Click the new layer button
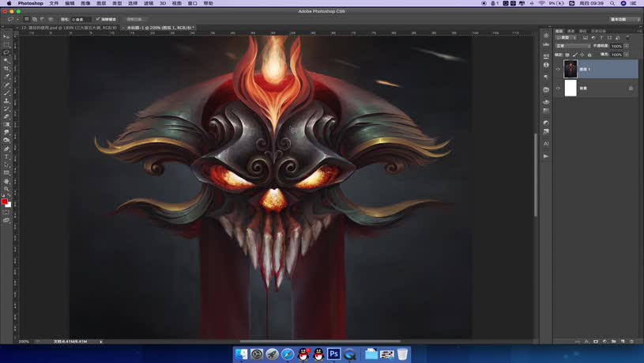The width and height of the screenshot is (644, 363). (x=623, y=342)
